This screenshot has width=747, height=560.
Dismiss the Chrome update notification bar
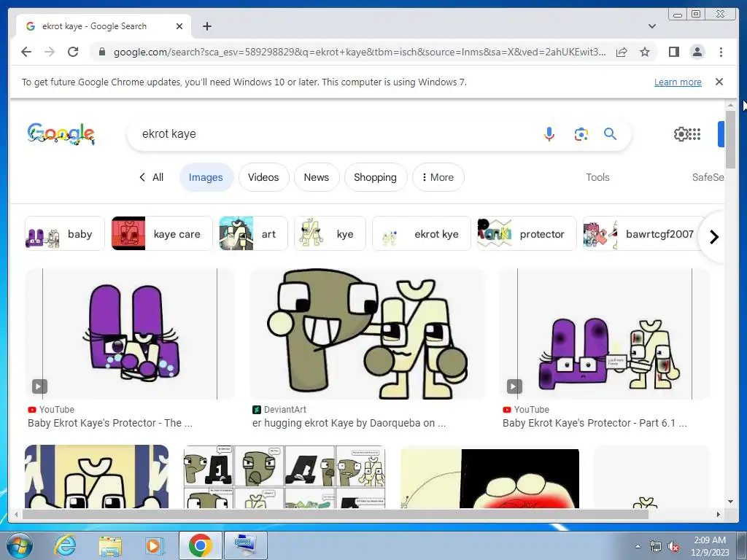(x=719, y=82)
